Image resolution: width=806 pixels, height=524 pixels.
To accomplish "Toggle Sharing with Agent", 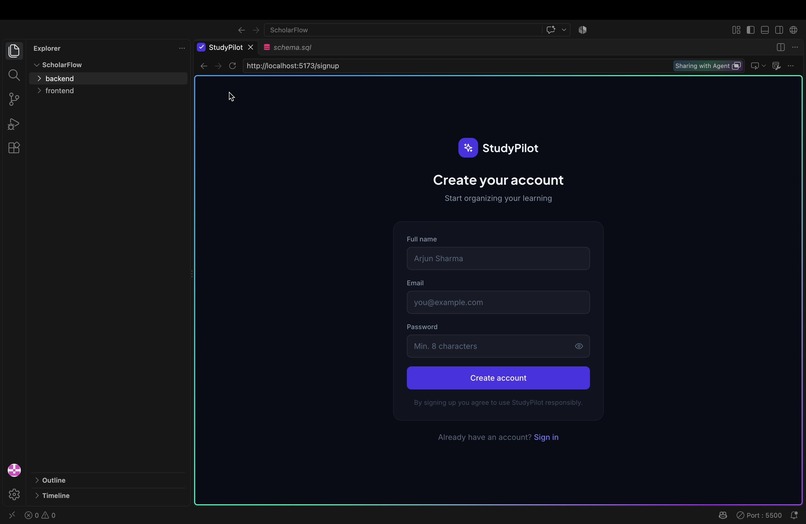I will [708, 66].
